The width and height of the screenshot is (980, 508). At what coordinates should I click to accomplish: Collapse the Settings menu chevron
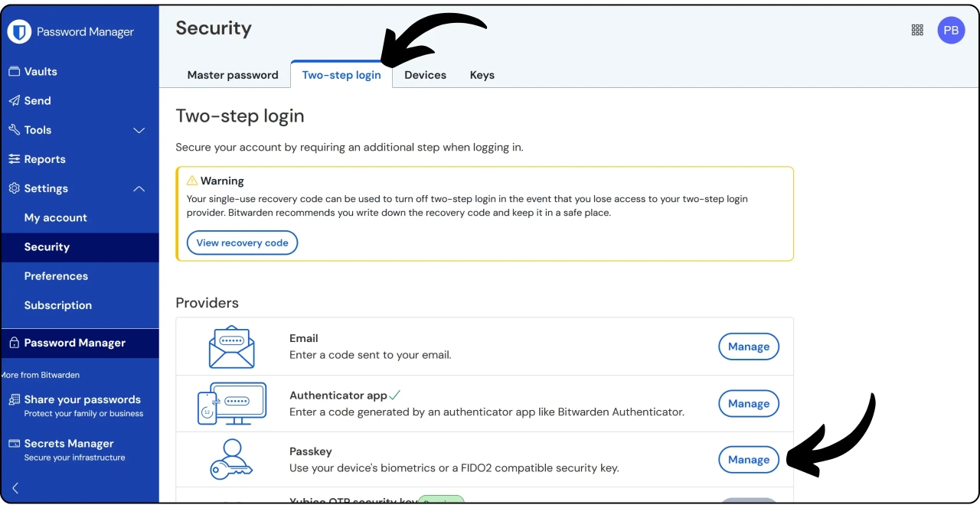pos(139,188)
